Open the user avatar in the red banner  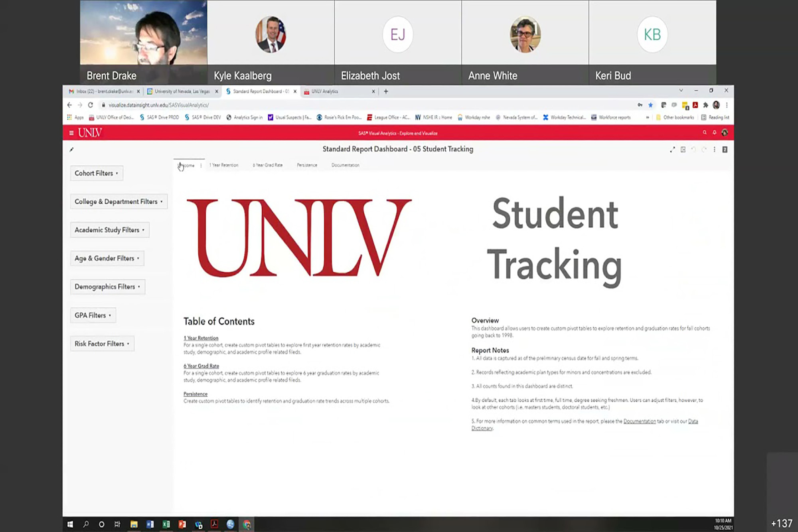click(725, 133)
